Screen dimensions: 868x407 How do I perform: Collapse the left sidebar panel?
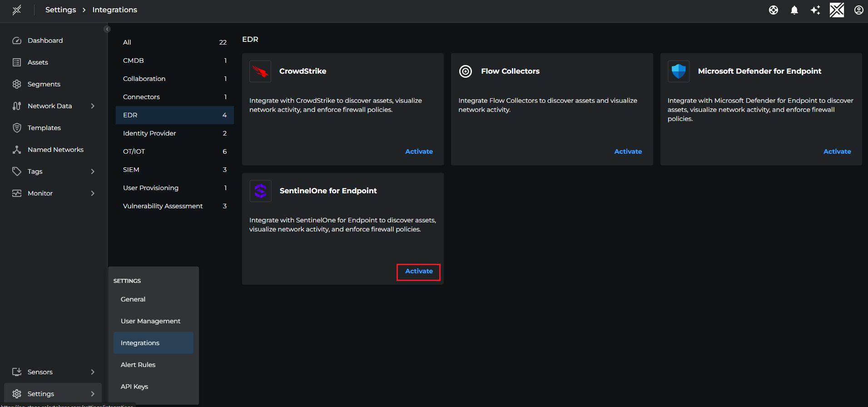[107, 29]
